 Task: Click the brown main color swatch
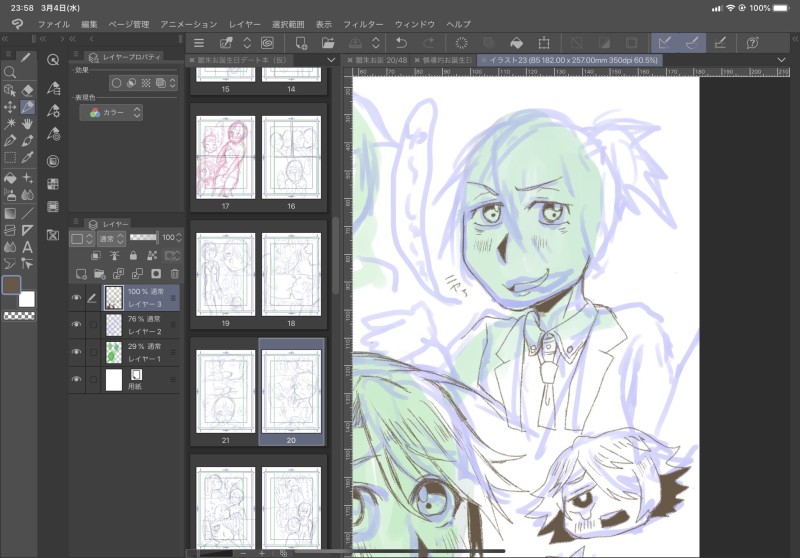coord(12,285)
